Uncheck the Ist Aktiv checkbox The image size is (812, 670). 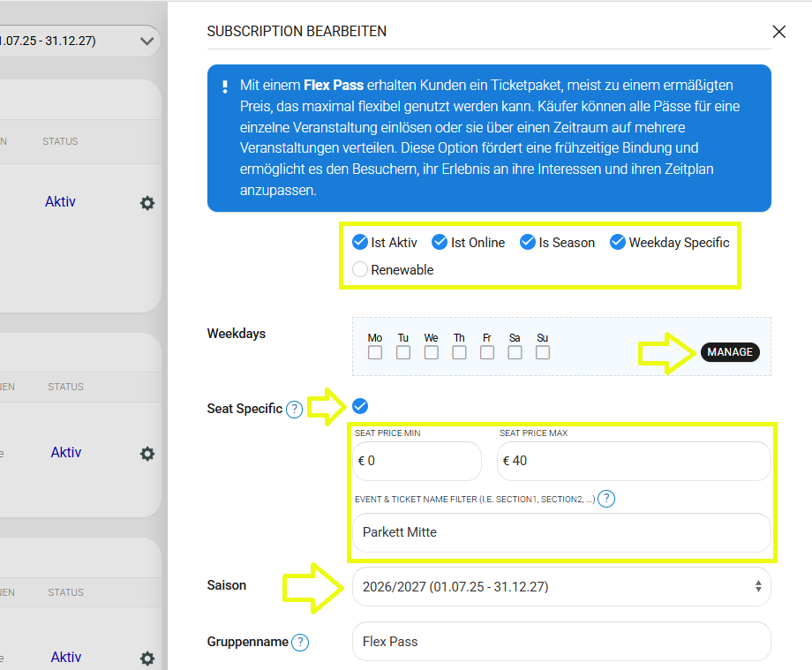(x=360, y=242)
